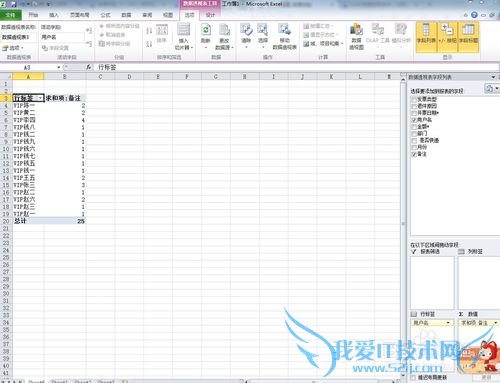Image resolution: width=500 pixels, height=383 pixels.
Task: Switch to the Design tab under PivotTable Tools
Action: pos(210,15)
